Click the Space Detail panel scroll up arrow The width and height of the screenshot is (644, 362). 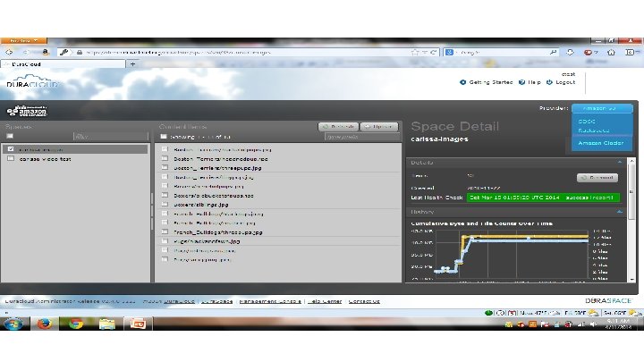(x=631, y=161)
